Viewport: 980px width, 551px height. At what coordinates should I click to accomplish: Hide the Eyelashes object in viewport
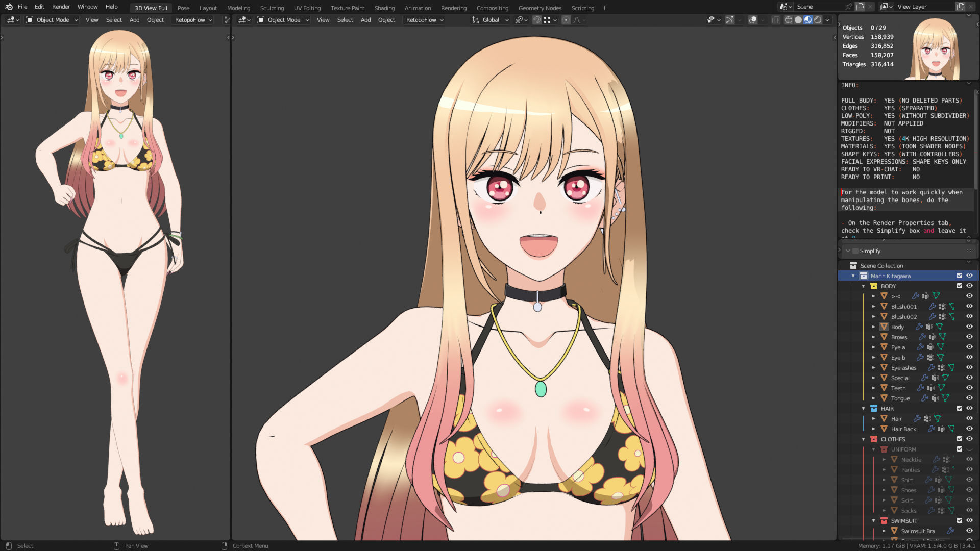click(x=969, y=367)
